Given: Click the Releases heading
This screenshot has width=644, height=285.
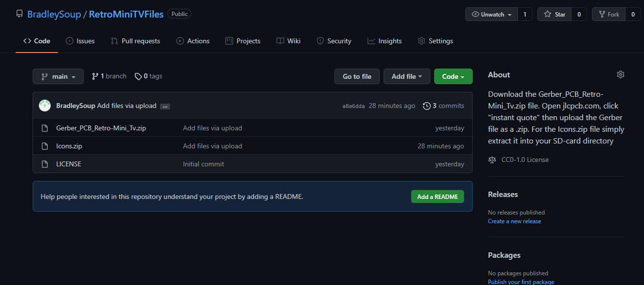Looking at the screenshot, I should click(x=503, y=194).
